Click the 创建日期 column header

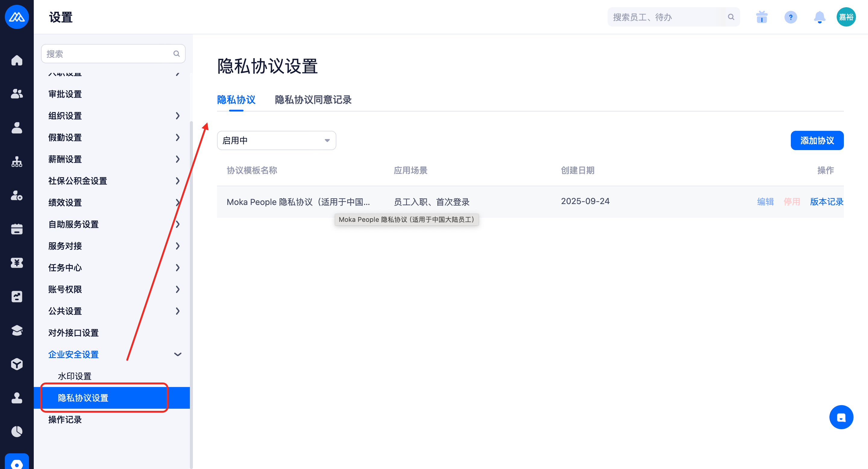577,171
